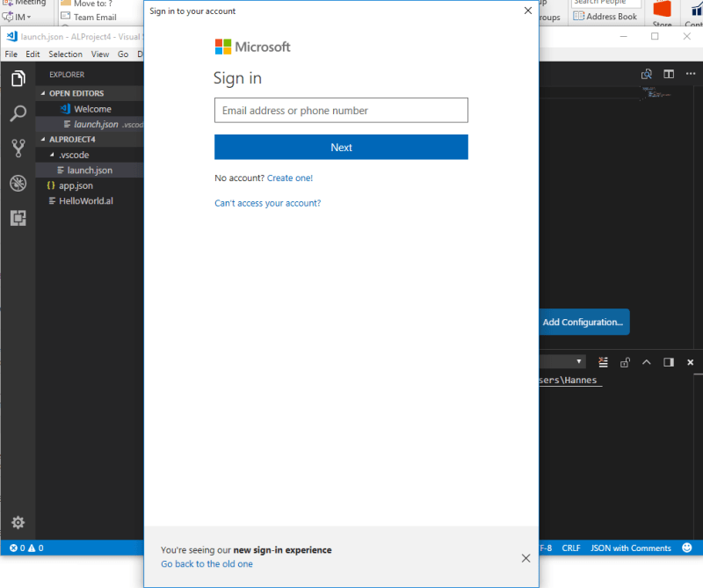
Task: Click Go back to the old one link
Action: click(x=207, y=563)
